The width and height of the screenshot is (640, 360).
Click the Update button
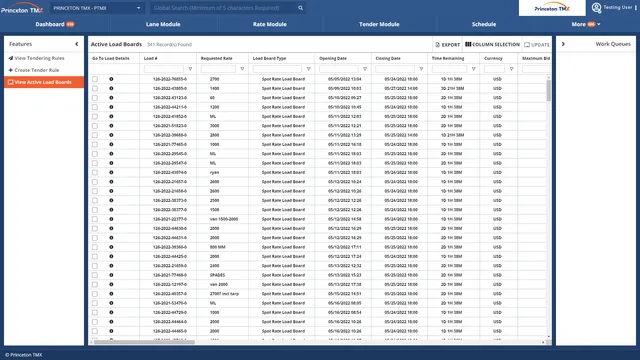[x=537, y=44]
